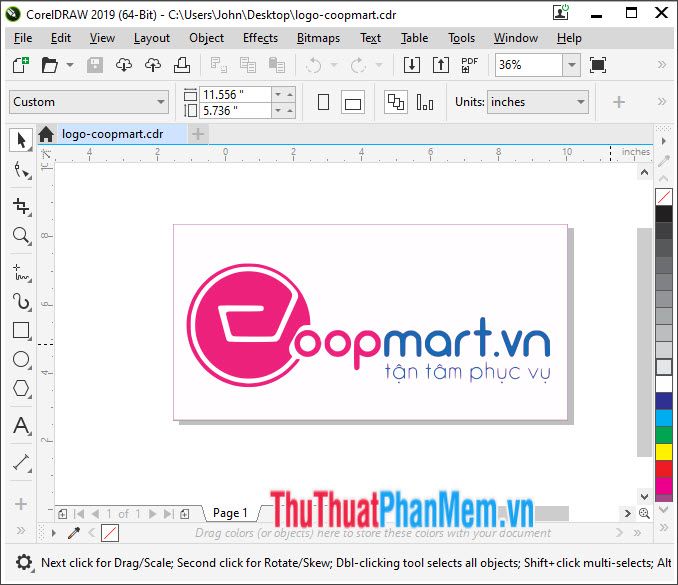Viewport: 678px width, 585px height.
Task: Pick the yellow palette swatch
Action: 664,452
